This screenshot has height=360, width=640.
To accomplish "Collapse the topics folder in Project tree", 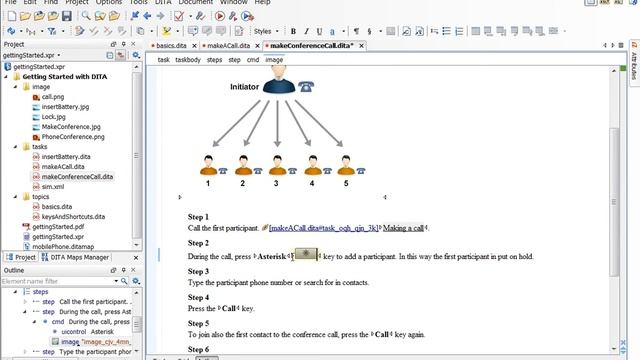I will coord(16,197).
